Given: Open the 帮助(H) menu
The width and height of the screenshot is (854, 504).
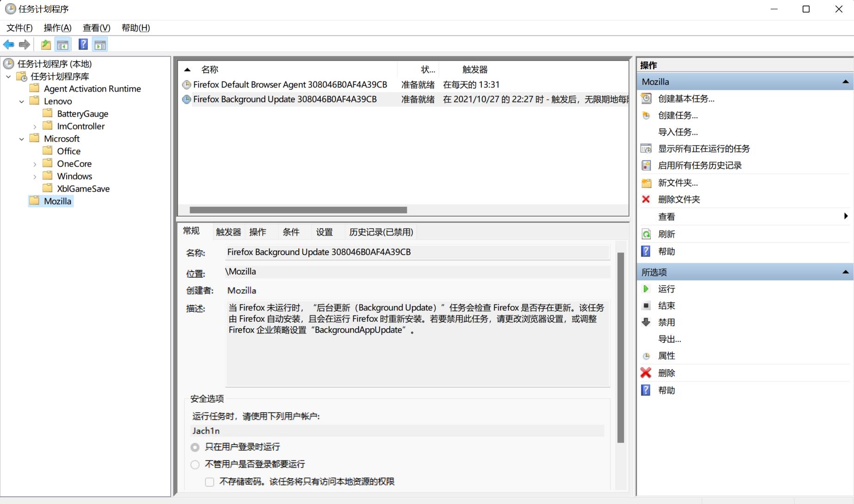Looking at the screenshot, I should tap(136, 28).
